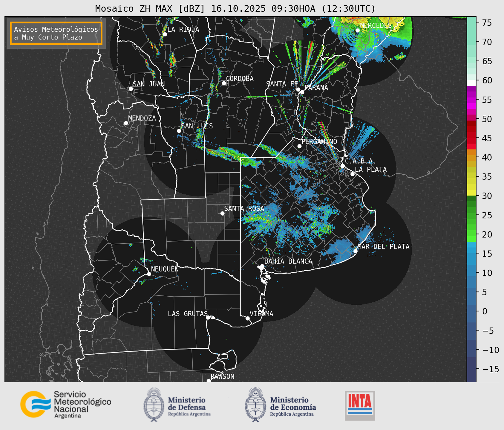
Task: Click the yellow 30 dBZ band on the color scale
Action: 471,193
